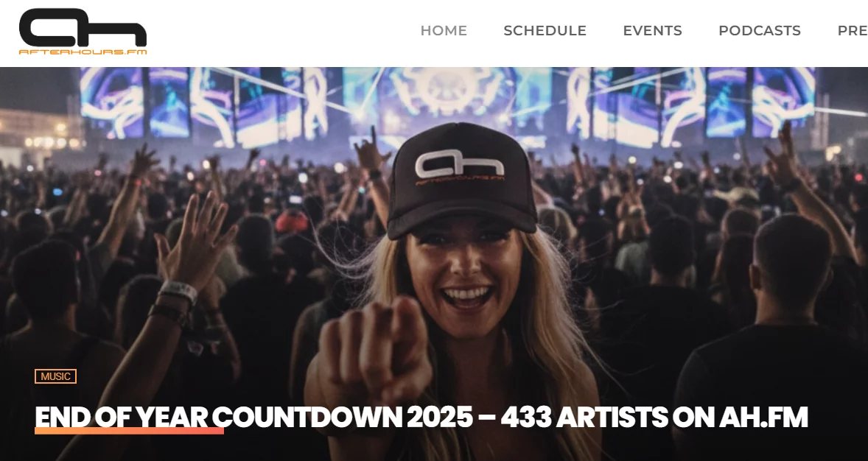Click the orange underline beneath END OF YEAR
This screenshot has width=868, height=461.
coord(129,431)
